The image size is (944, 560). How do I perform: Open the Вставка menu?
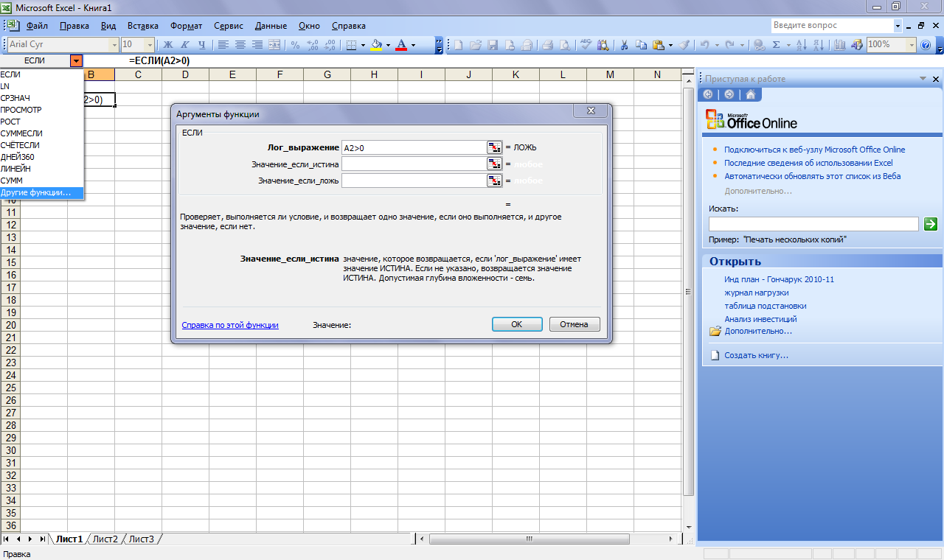point(143,25)
